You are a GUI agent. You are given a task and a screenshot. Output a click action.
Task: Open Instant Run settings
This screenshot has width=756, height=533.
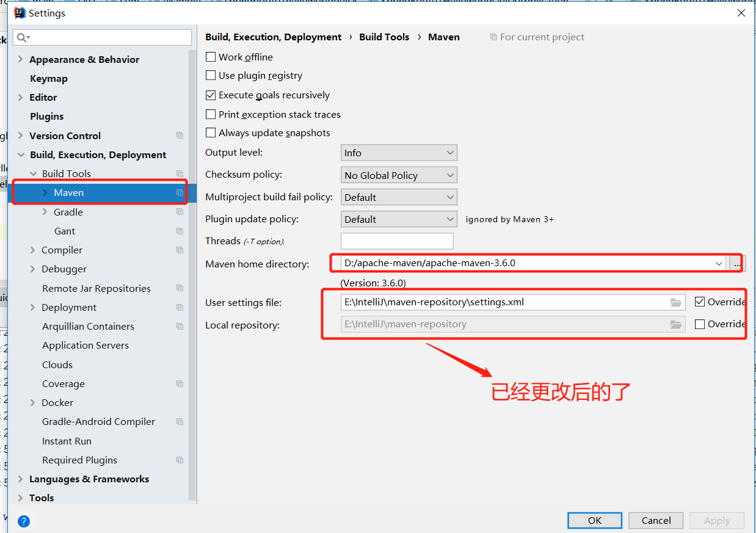tap(67, 441)
